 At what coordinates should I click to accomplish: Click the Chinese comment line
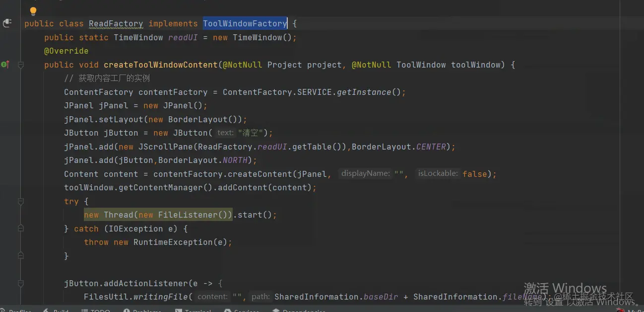107,78
